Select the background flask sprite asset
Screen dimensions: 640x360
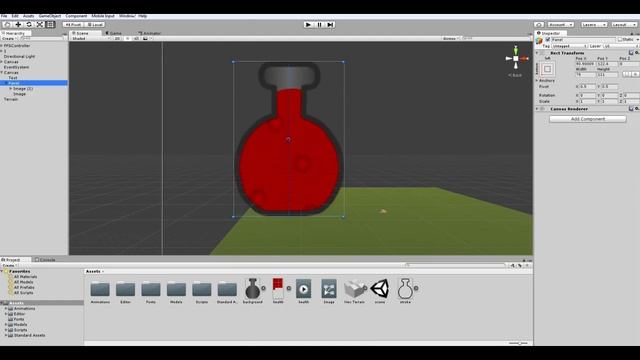click(x=253, y=289)
